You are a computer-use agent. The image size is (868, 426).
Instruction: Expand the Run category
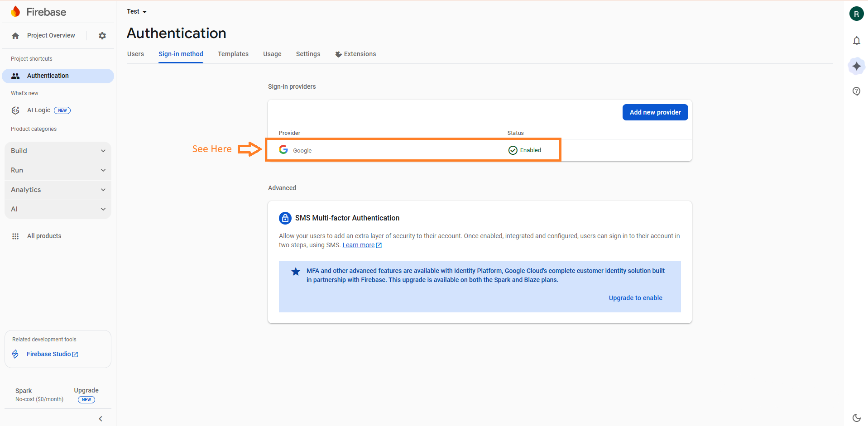[58, 170]
